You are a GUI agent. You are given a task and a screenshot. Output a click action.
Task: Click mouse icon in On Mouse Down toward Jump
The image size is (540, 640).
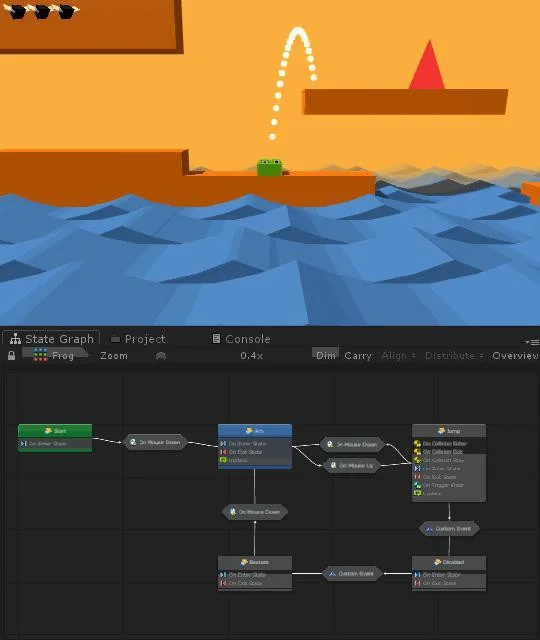coord(330,444)
